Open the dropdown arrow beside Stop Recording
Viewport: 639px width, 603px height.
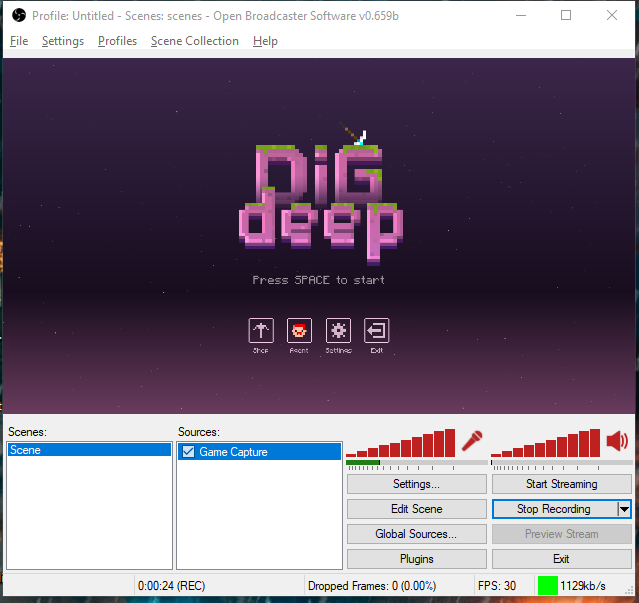point(624,509)
